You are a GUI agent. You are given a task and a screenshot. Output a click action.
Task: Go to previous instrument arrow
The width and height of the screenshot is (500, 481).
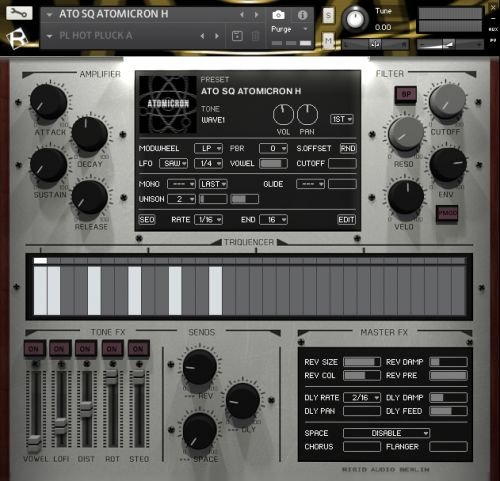[242, 15]
